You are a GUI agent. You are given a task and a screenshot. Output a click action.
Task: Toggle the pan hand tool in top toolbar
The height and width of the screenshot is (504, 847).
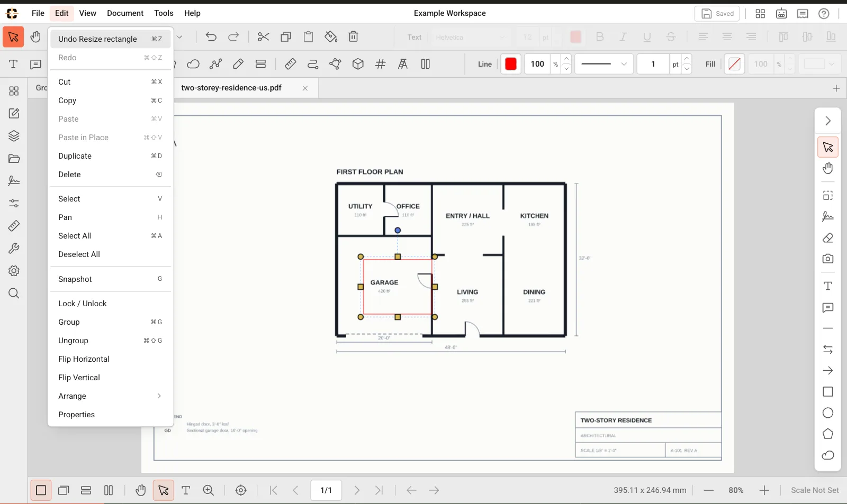tap(35, 36)
